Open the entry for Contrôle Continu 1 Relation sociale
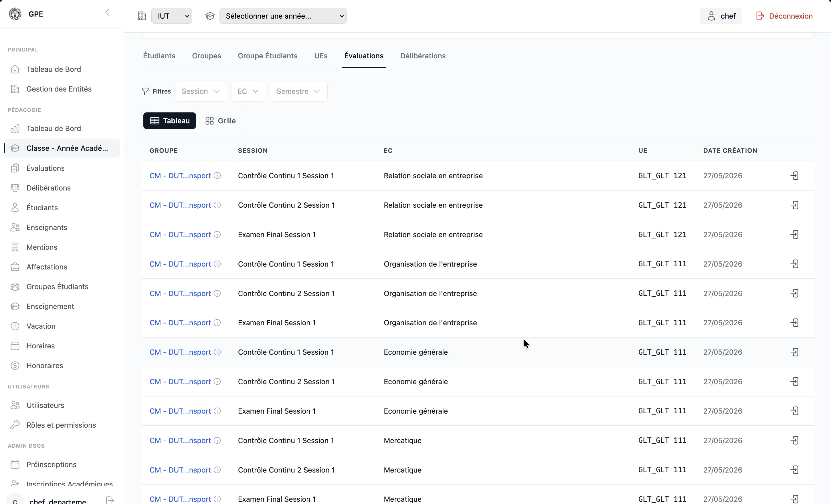 pyautogui.click(x=795, y=176)
